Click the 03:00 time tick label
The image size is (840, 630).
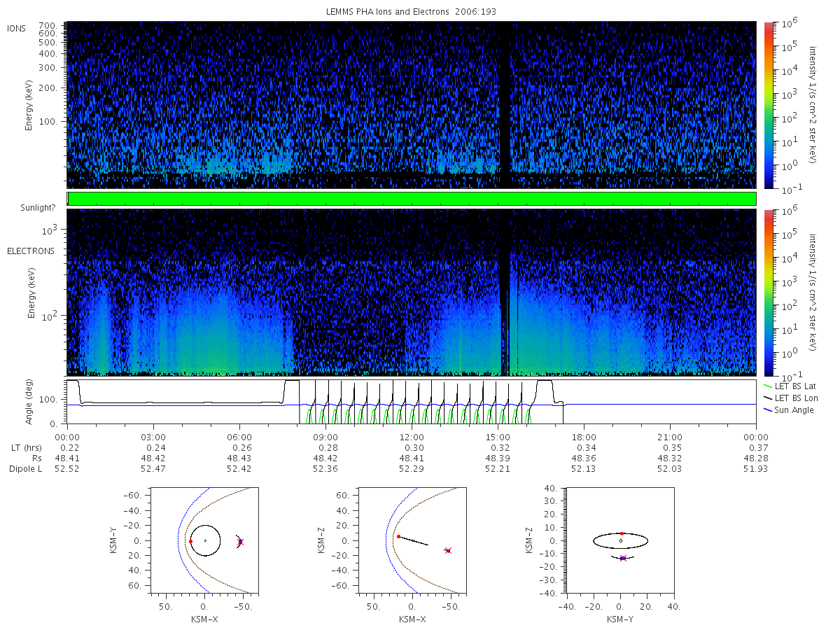coord(153,436)
